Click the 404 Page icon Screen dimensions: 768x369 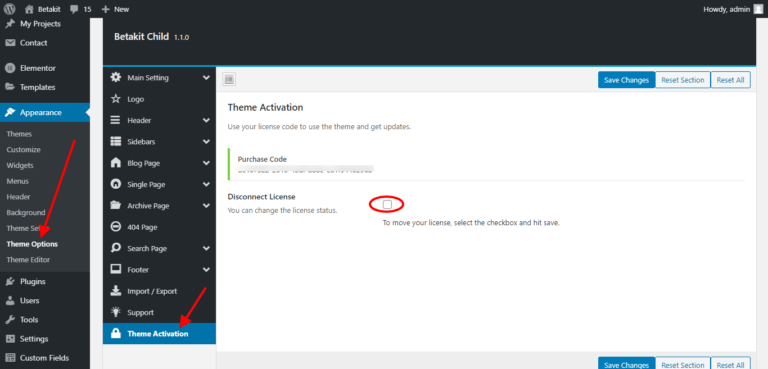(x=116, y=227)
